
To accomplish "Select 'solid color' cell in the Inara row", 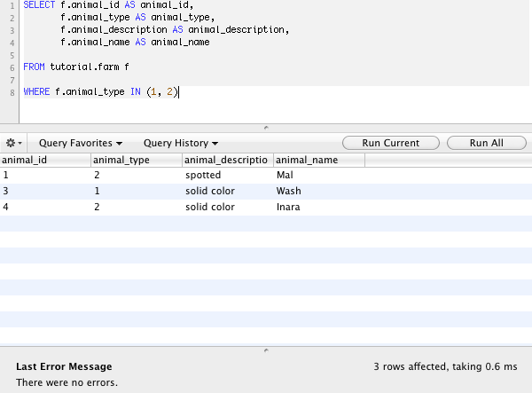I will 228,207.
